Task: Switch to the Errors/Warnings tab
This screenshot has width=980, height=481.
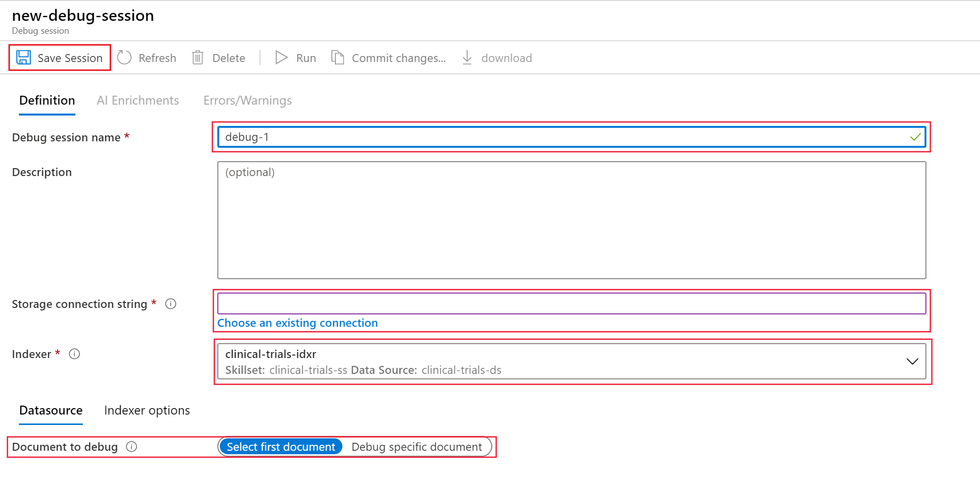Action: tap(247, 101)
